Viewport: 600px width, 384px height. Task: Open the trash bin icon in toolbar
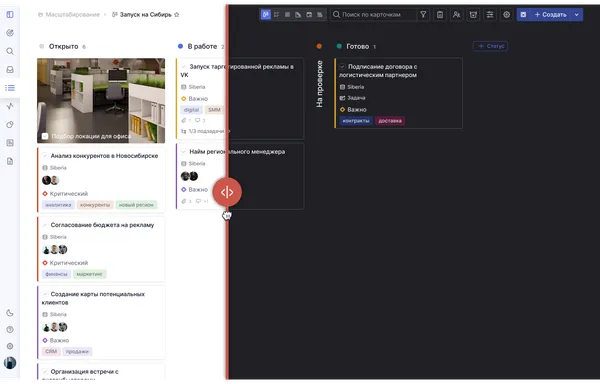click(440, 15)
